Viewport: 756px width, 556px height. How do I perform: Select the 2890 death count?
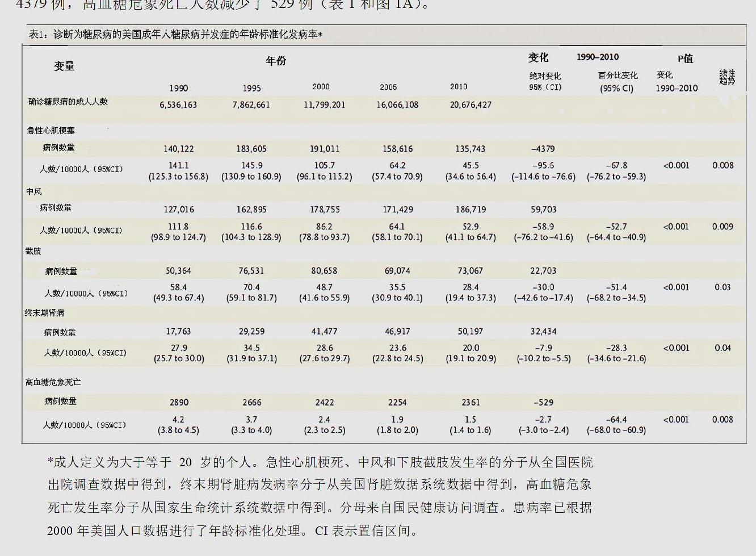coord(179,402)
